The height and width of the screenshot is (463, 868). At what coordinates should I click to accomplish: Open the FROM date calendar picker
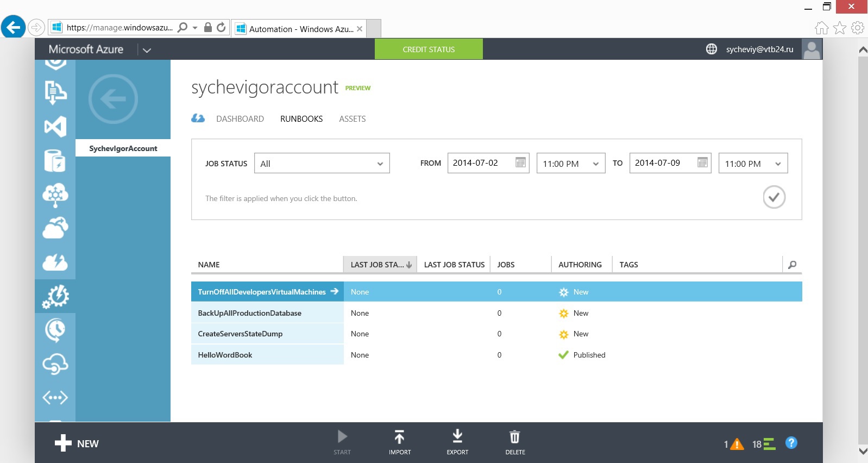tap(520, 162)
